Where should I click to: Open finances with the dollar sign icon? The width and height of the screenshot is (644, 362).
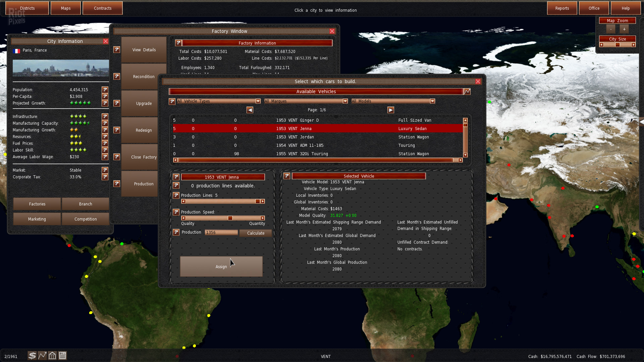tap(32, 355)
